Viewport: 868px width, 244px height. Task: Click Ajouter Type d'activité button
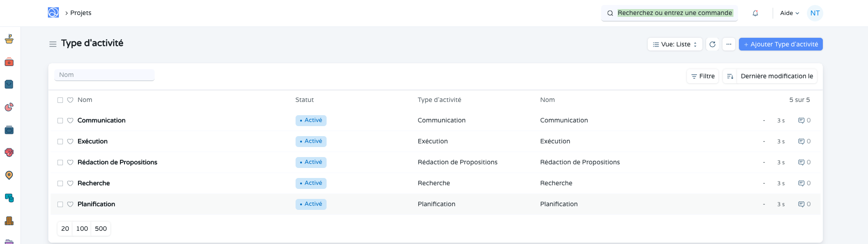(780, 44)
